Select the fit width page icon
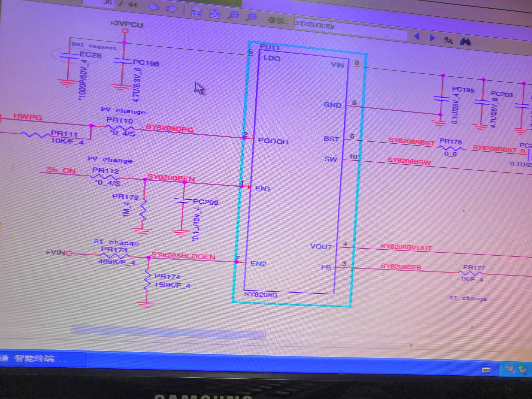Image resolution: width=532 pixels, height=399 pixels. pos(196,12)
